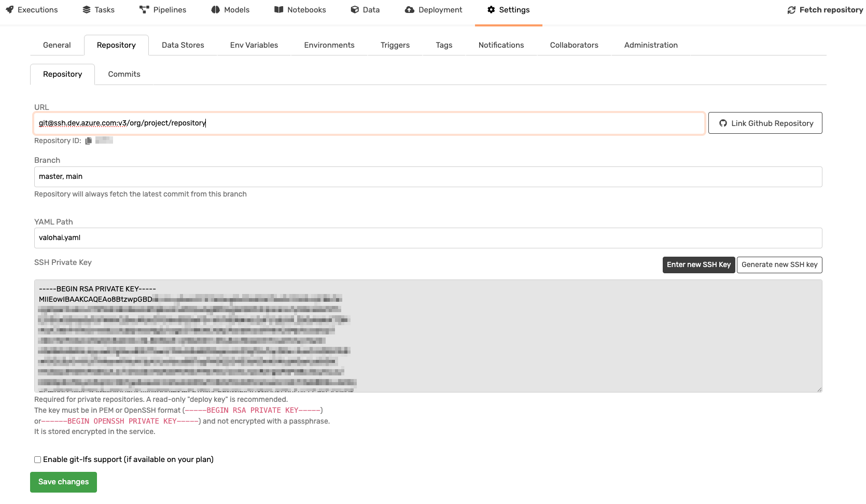Viewport: 866px width, 504px height.
Task: Click the Tasks stack icon
Action: coord(87,10)
